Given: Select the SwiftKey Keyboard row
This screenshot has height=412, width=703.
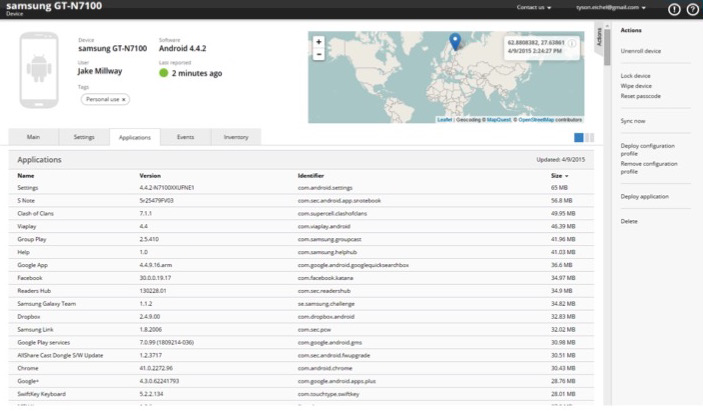Looking at the screenshot, I should (301, 395).
